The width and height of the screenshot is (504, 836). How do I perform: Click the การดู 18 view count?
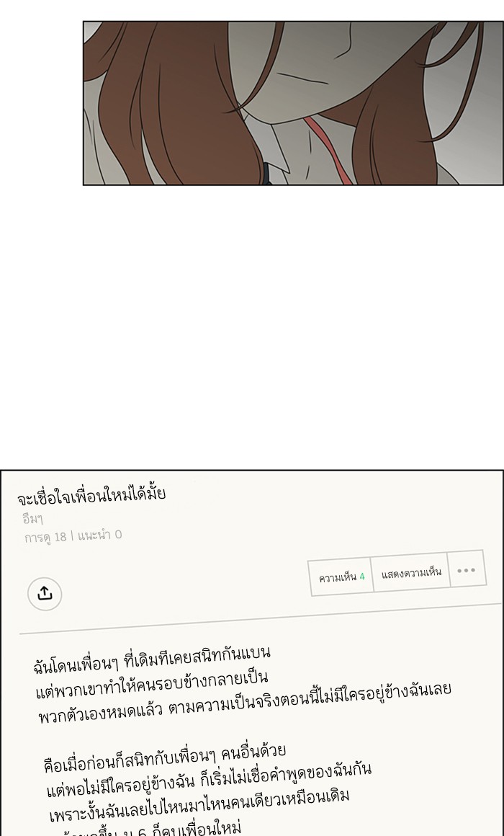pyautogui.click(x=45, y=536)
